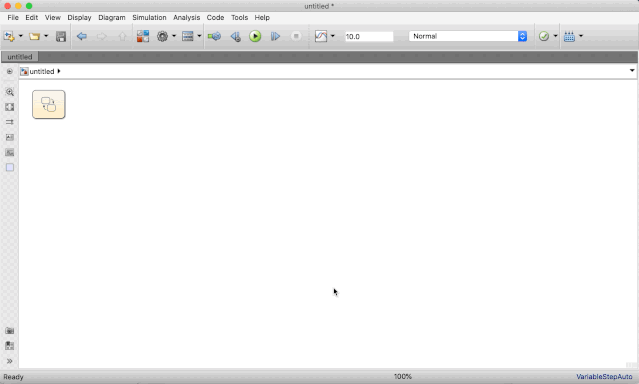The height and width of the screenshot is (384, 639).
Task: Expand the palette with double chevron
Action: pos(9,361)
